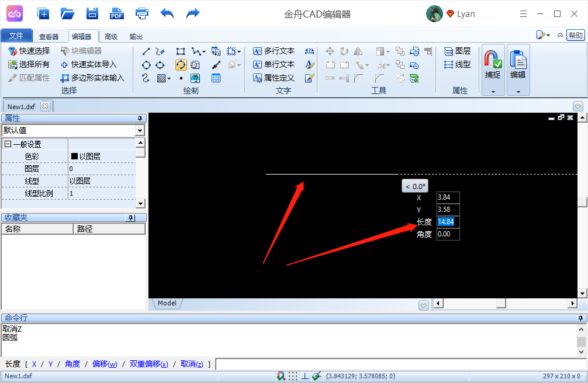Collapse the 一般设置 property group
The image size is (588, 383).
[8, 144]
